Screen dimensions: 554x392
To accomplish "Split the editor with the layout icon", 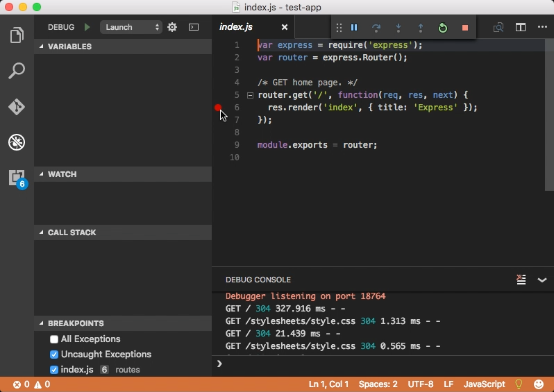I will 520,27.
